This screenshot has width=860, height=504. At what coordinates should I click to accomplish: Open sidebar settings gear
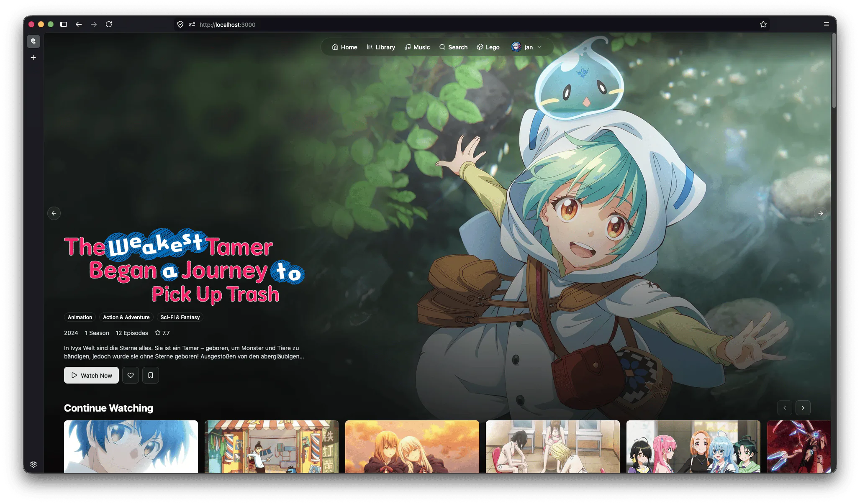(33, 464)
